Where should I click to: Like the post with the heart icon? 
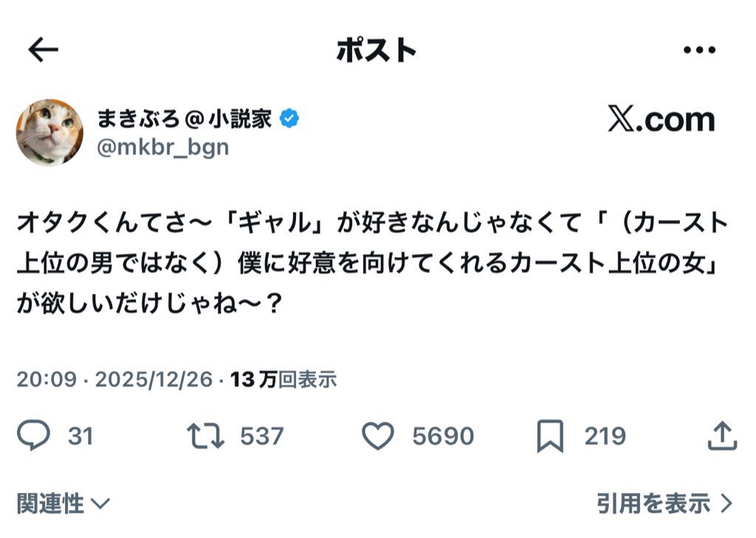(378, 435)
